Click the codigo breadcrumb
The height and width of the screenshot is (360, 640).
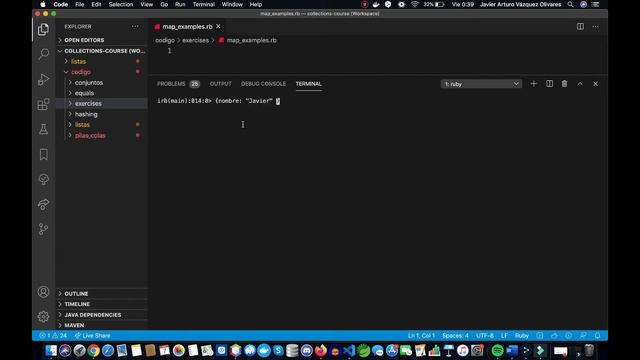click(x=165, y=40)
